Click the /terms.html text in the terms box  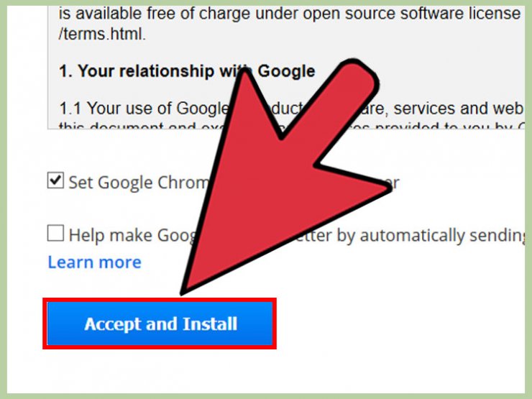(x=102, y=35)
